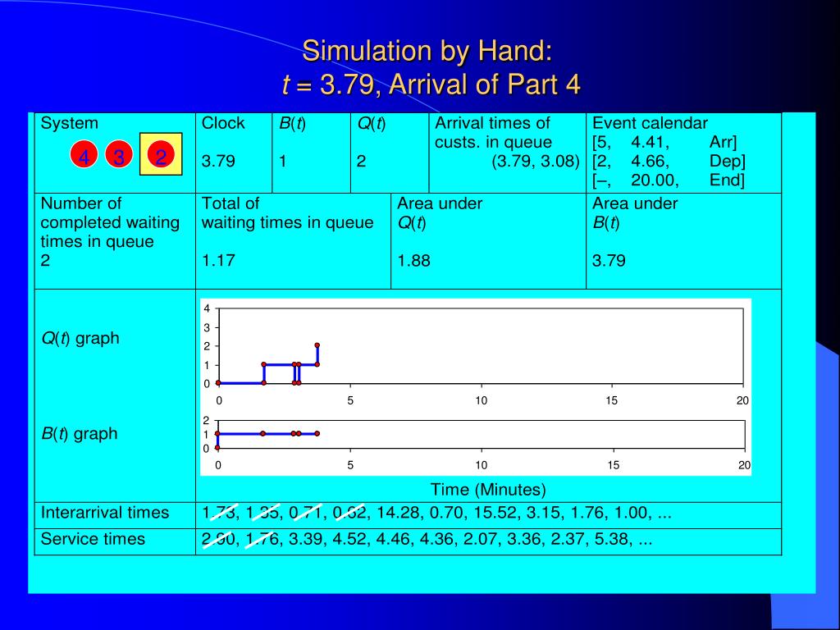Image resolution: width=840 pixels, height=630 pixels.
Task: Click the crossed-out interarrival time 1.73
Action: [x=220, y=513]
